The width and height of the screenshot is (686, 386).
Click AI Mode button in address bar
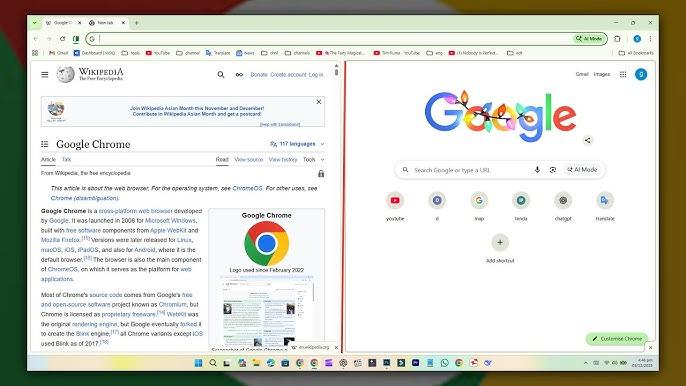coord(589,39)
